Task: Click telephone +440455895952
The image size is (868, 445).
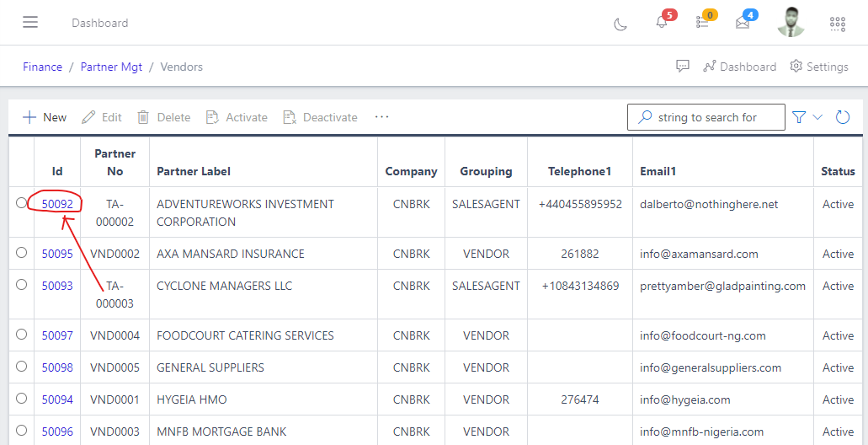Action: coord(580,204)
